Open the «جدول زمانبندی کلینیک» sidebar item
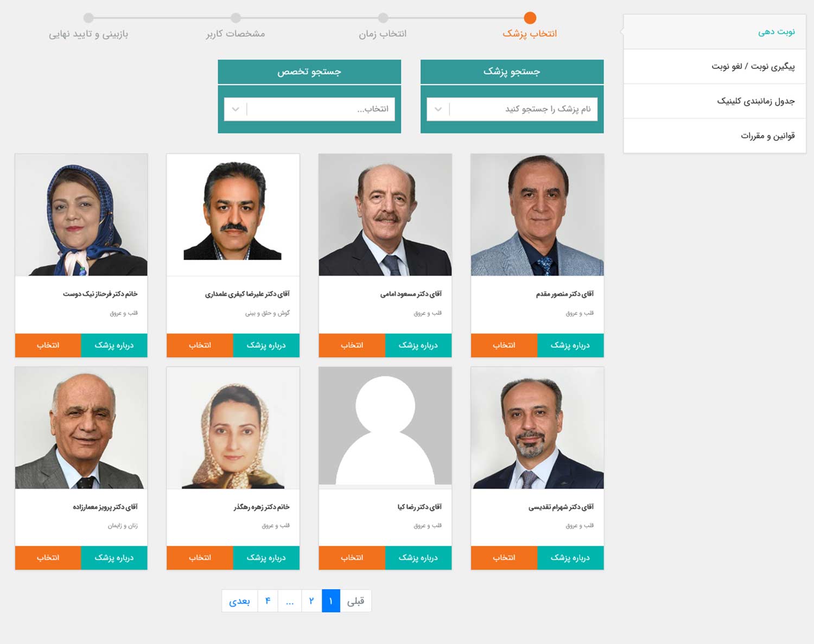Image resolution: width=814 pixels, height=644 pixels. click(715, 101)
